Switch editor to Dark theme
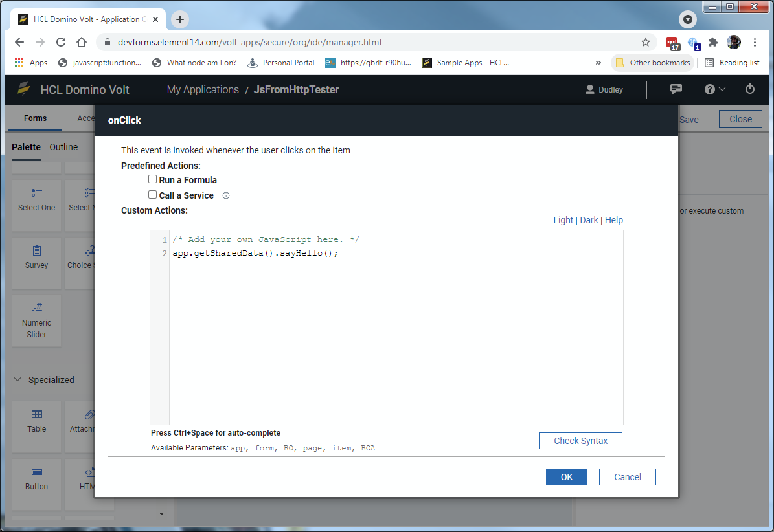 589,220
